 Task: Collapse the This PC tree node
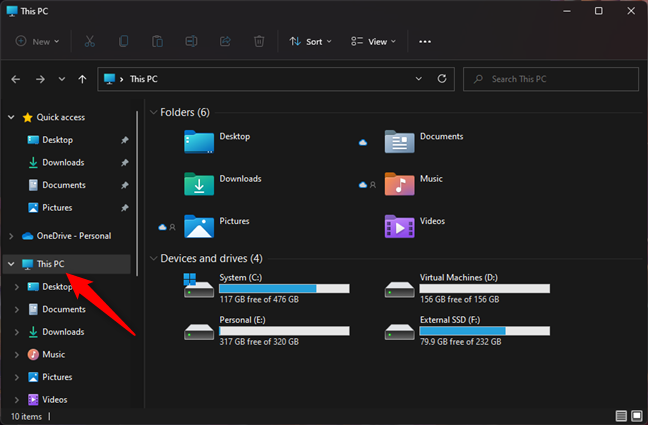pyautogui.click(x=11, y=264)
